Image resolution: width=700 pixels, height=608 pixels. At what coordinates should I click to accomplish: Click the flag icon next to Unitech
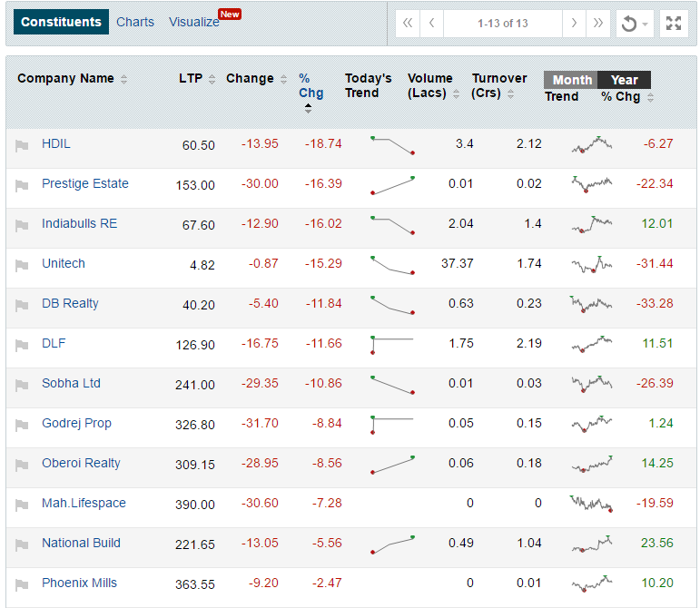(x=22, y=265)
